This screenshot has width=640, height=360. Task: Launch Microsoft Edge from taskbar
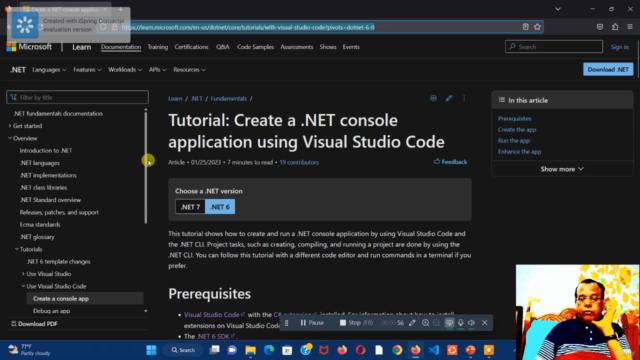tap(269, 350)
